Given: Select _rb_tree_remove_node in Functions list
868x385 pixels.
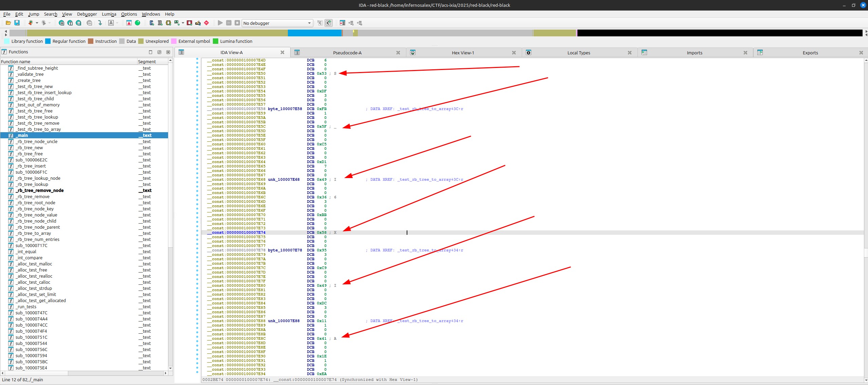Looking at the screenshot, I should (39, 190).
